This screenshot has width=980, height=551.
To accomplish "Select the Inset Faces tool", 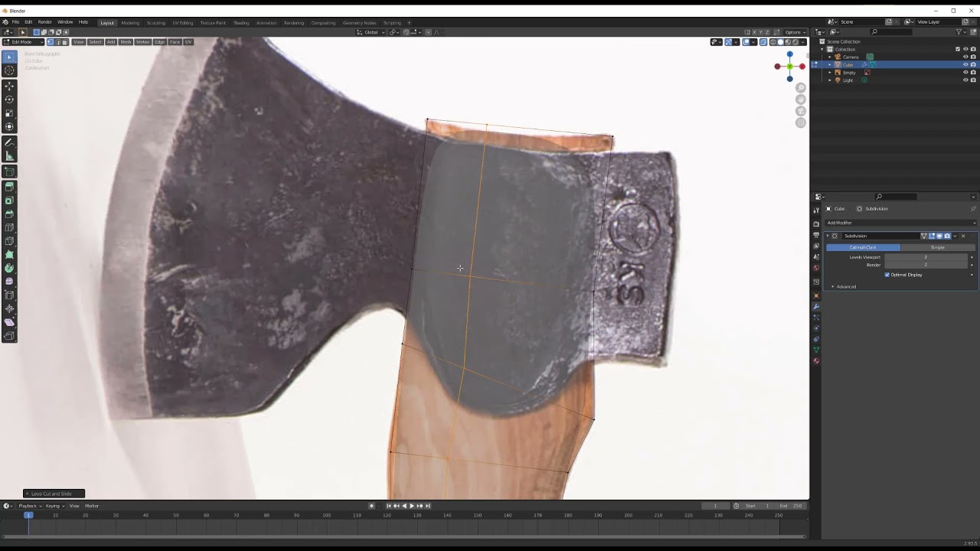I will 9,200.
